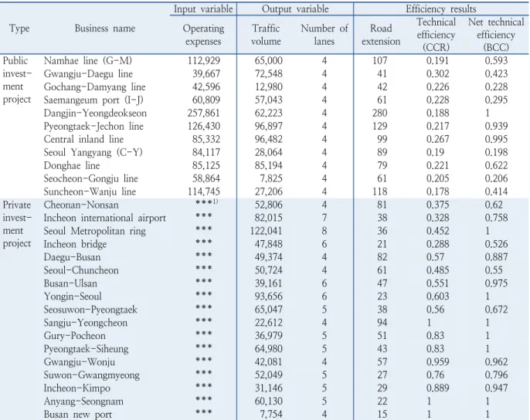Click operating expenses value 112,929

[204, 61]
